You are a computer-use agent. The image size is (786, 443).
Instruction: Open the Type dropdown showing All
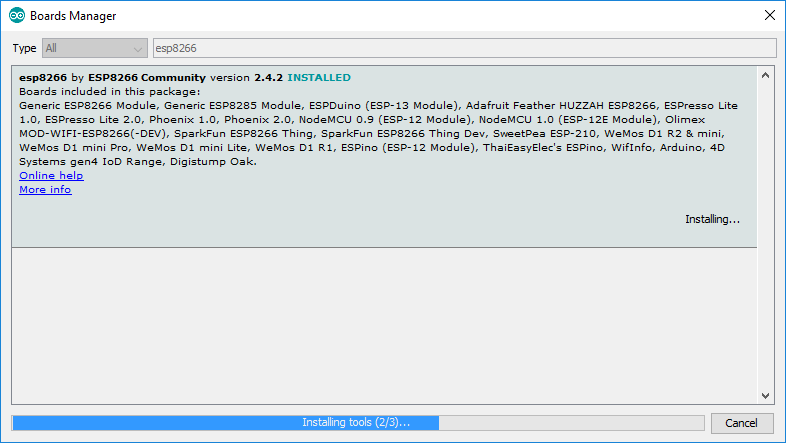pos(95,48)
